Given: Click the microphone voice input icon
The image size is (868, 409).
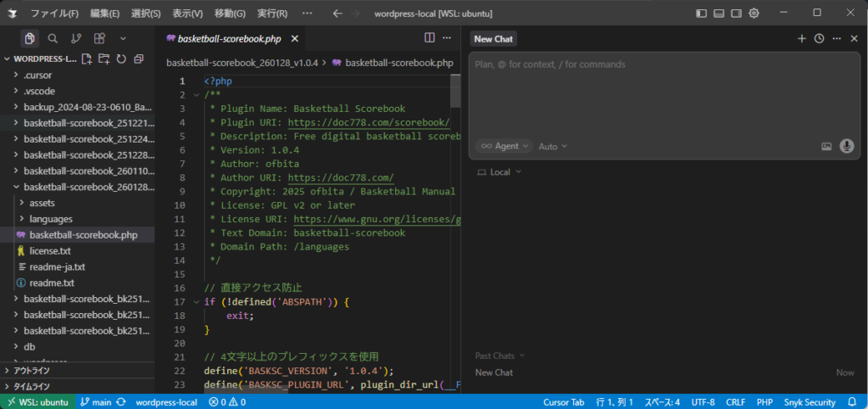Looking at the screenshot, I should 846,146.
